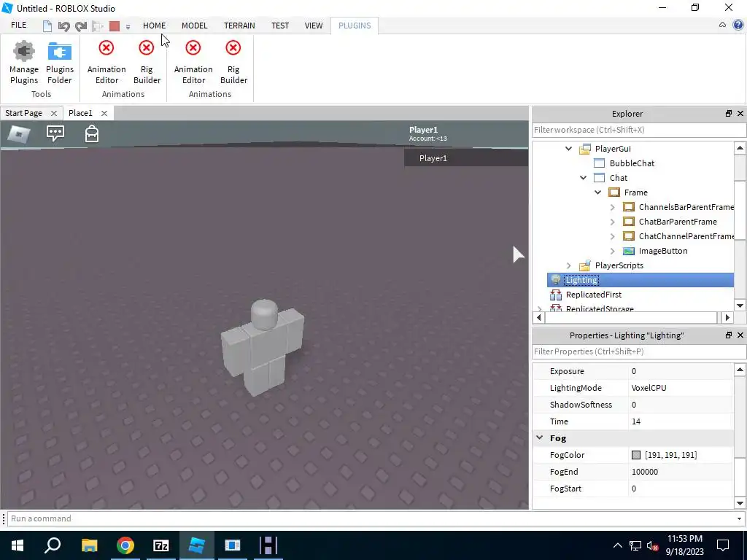Open Windows Start menu
Screen dimensions: 747x560
pyautogui.click(x=18, y=545)
